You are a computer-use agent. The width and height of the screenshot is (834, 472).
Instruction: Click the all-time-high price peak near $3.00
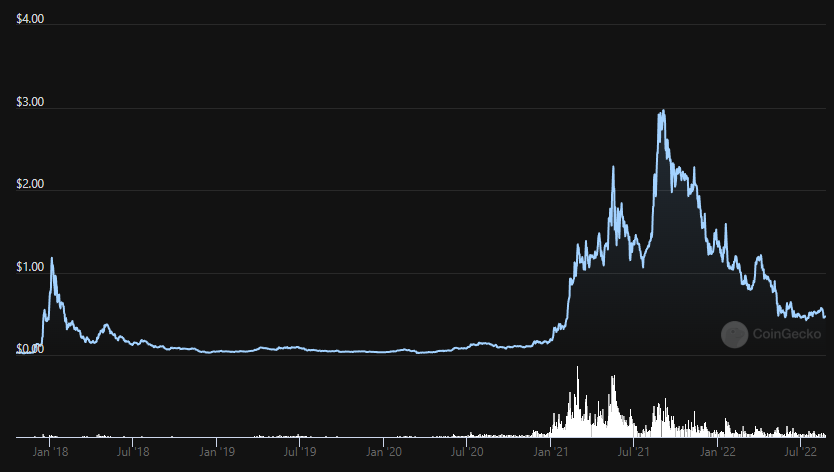662,111
